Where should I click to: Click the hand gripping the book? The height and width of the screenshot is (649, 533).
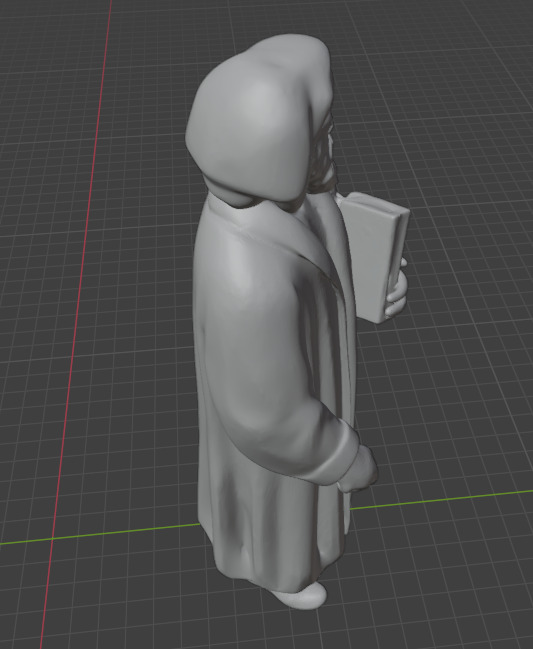tap(396, 290)
